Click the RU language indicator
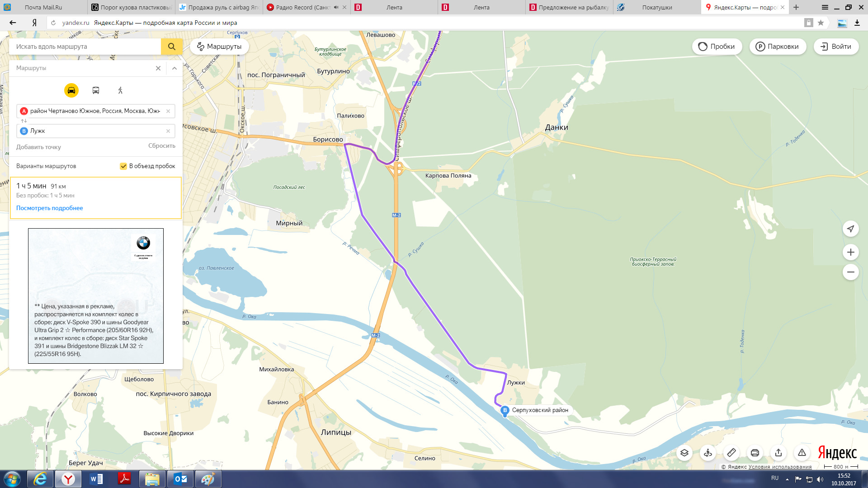Image resolution: width=868 pixels, height=488 pixels. coord(775,478)
